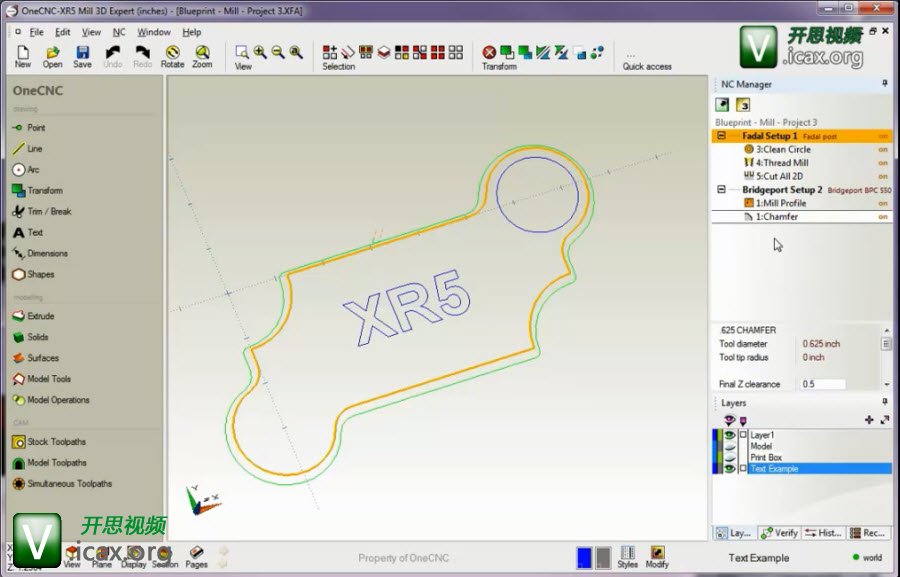Click the blue color swatch in bottom bar

pos(584,557)
